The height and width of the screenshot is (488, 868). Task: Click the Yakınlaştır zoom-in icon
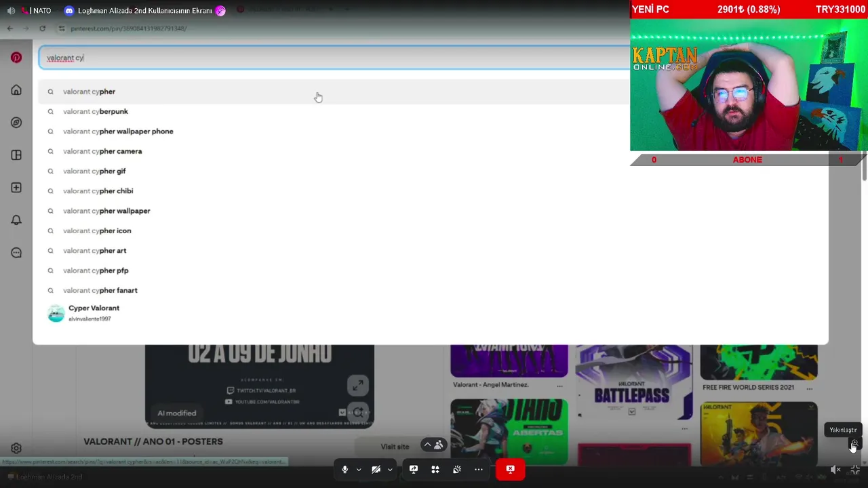(854, 444)
